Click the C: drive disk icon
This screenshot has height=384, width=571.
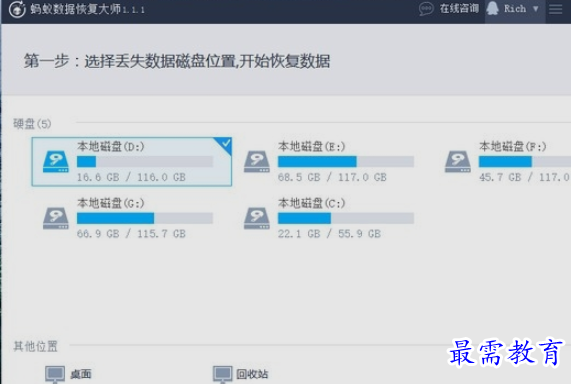[257, 218]
